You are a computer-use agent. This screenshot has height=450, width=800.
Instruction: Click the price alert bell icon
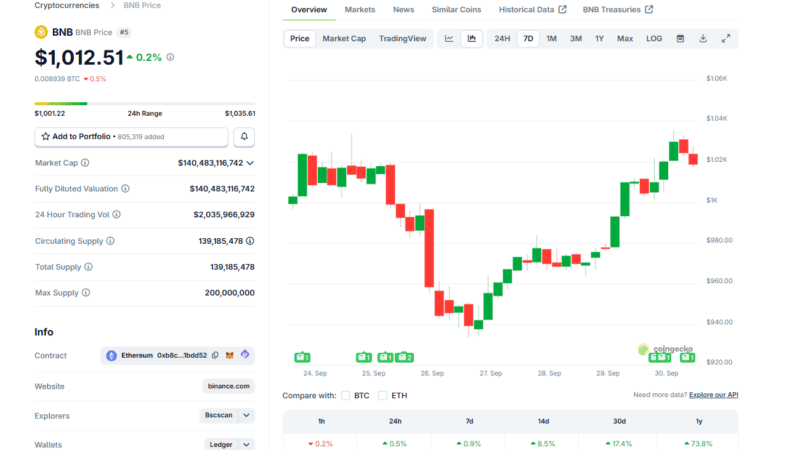pos(244,136)
